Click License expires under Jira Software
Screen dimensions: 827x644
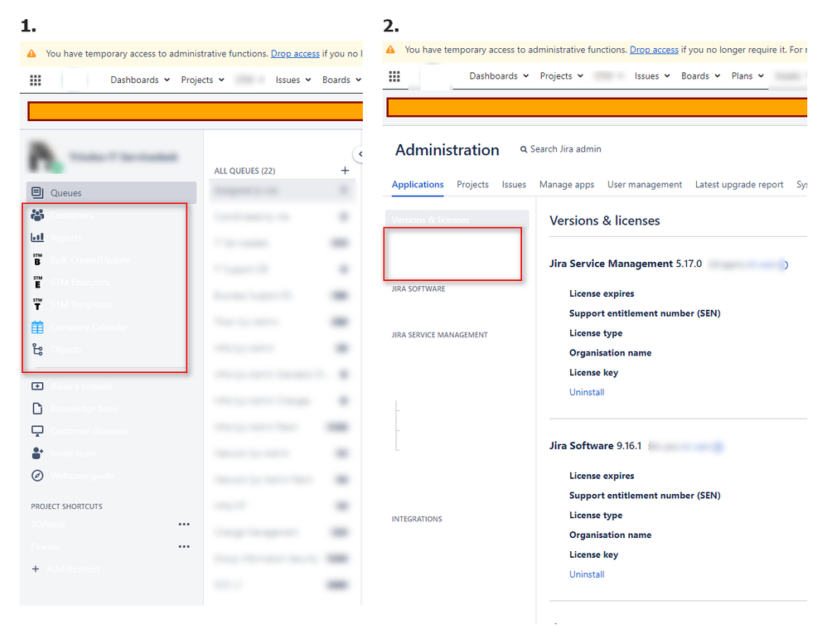pyautogui.click(x=602, y=476)
